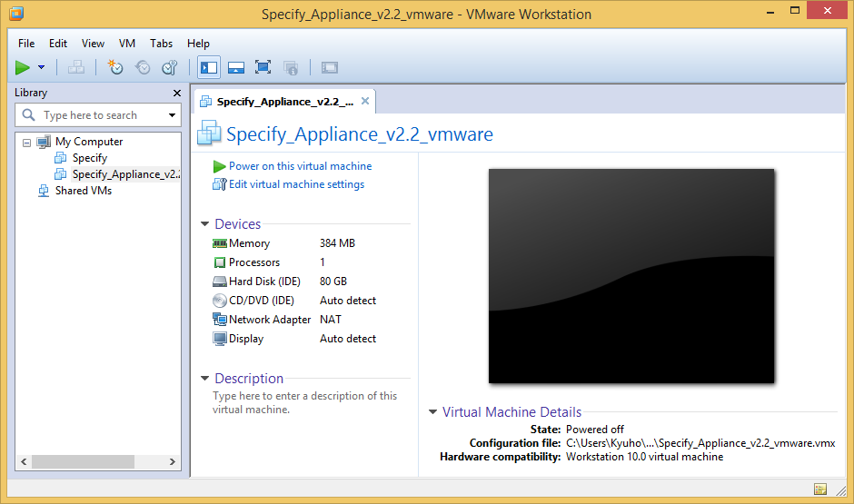Click the Memory chip icon
Viewport: 854px width, 504px height.
220,243
